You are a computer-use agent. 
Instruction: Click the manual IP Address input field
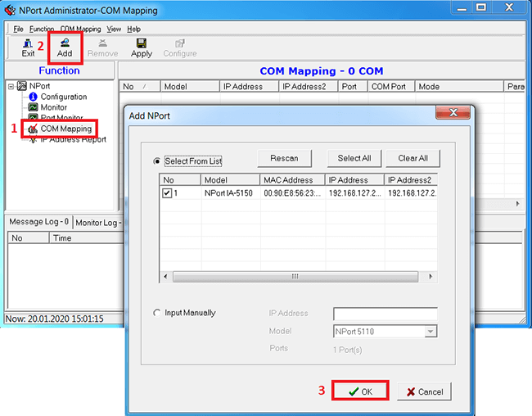click(x=385, y=314)
